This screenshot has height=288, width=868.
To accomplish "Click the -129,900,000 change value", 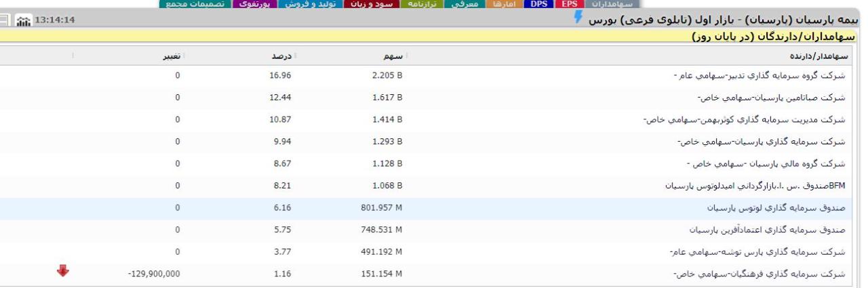I will [x=153, y=274].
